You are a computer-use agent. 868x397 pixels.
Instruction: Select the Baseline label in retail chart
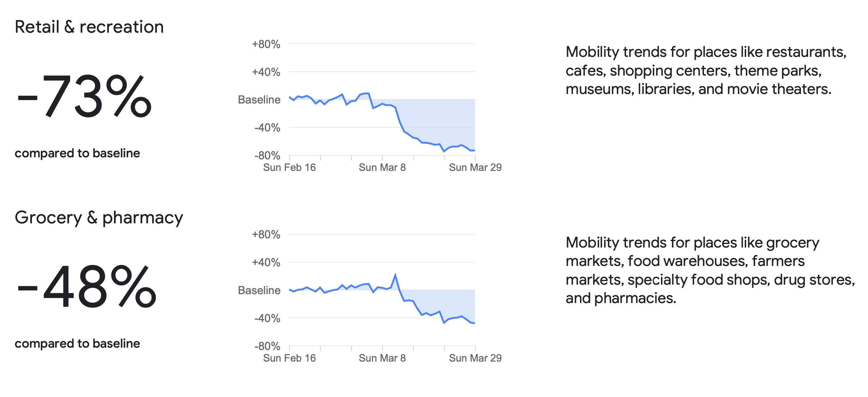click(259, 100)
